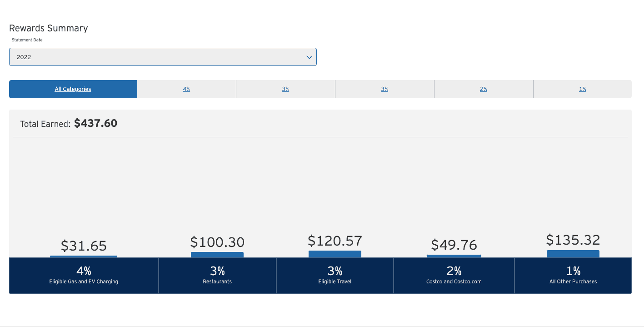
Task: Select the Eligible Travel $120.57 bar
Action: coord(335,254)
